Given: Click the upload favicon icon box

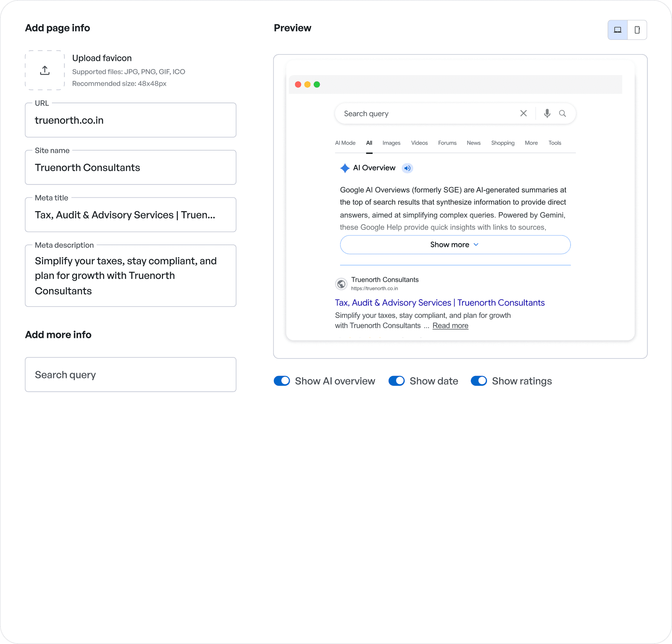Looking at the screenshot, I should 45,70.
